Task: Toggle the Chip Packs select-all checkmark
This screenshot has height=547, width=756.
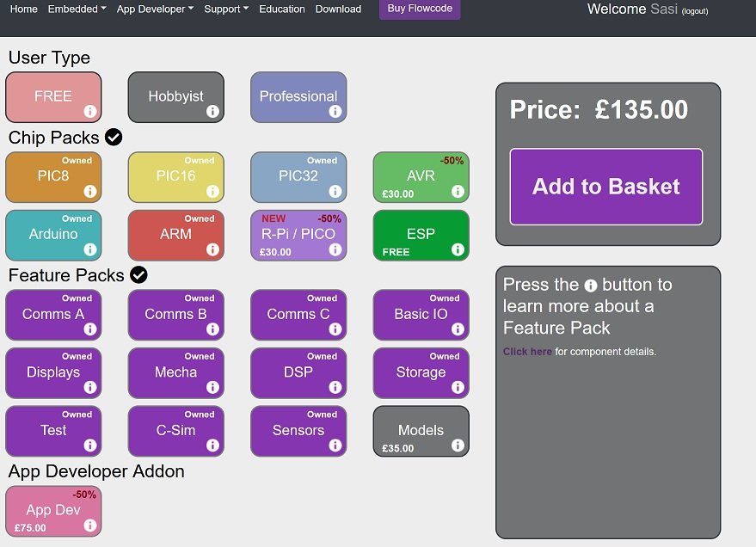Action: tap(114, 138)
